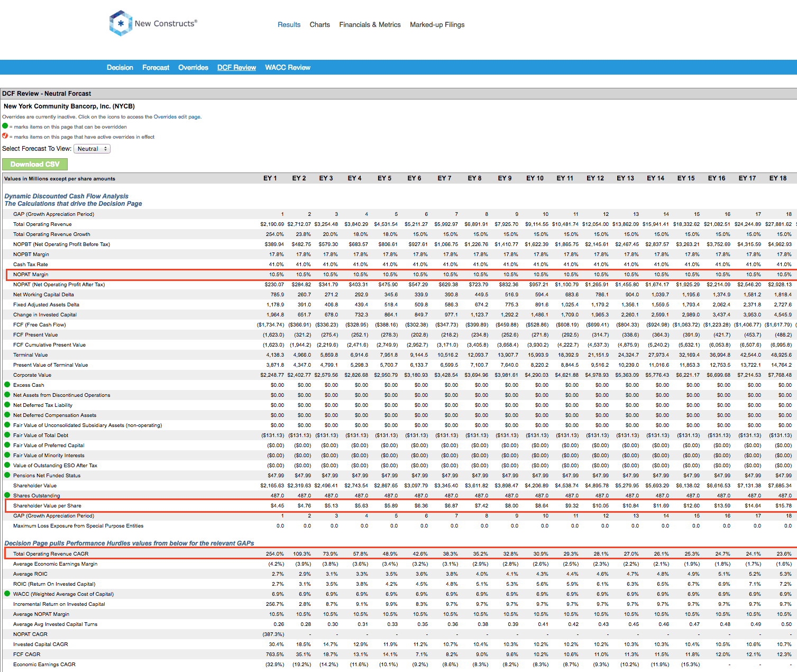The width and height of the screenshot is (797, 672).
Task: Click the NOPAT Margin row label
Action: (x=31, y=275)
